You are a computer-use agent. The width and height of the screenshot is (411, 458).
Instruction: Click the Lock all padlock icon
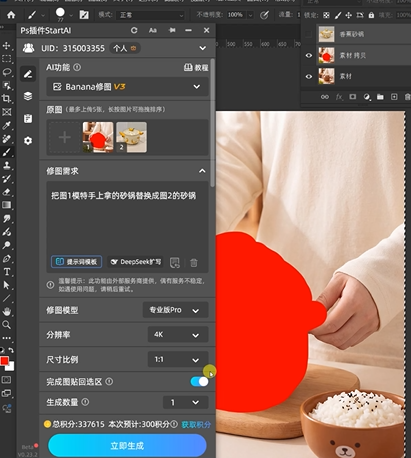371,15
